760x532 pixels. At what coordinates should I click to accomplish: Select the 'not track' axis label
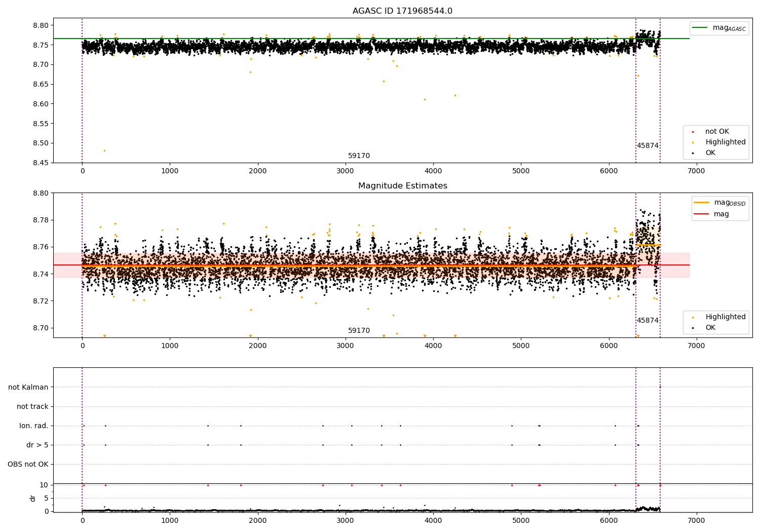click(x=32, y=406)
